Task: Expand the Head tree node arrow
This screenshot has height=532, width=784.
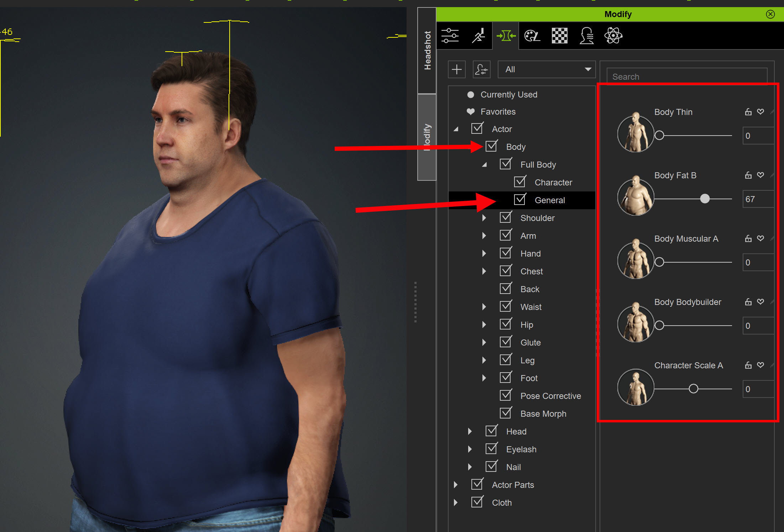Action: (470, 431)
